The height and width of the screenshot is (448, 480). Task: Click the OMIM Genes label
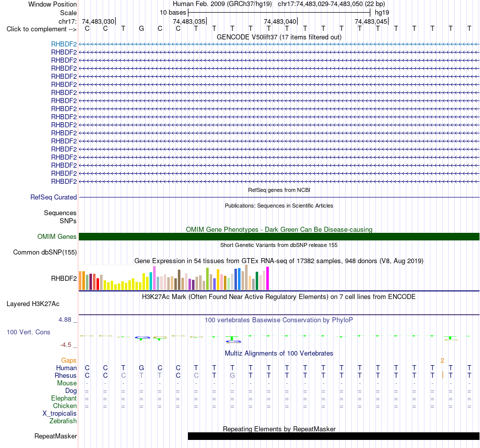click(57, 236)
